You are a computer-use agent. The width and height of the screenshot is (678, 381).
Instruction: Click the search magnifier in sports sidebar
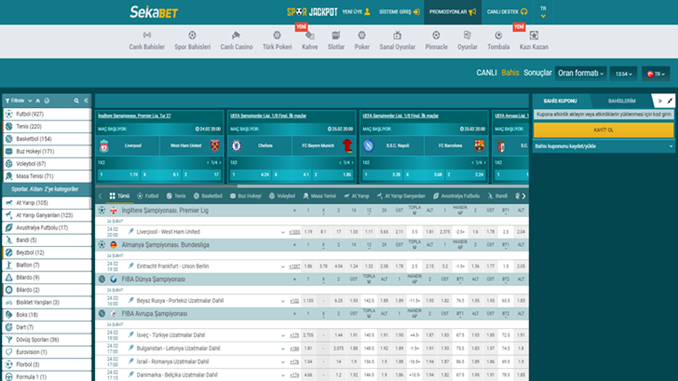coord(76,101)
